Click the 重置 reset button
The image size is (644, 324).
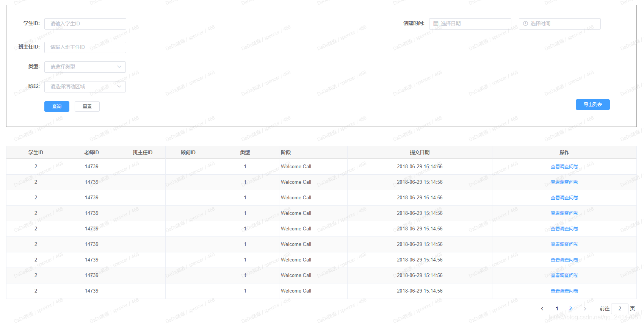[x=87, y=106]
